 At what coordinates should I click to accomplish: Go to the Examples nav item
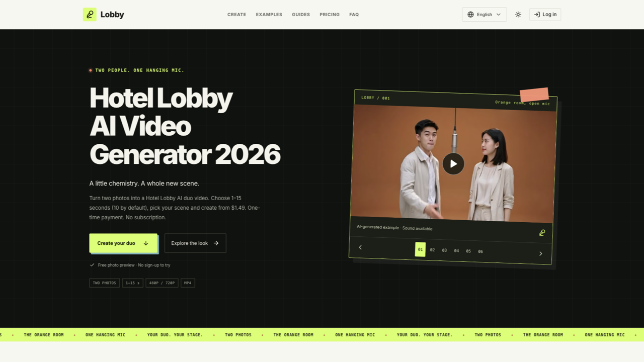(x=269, y=15)
